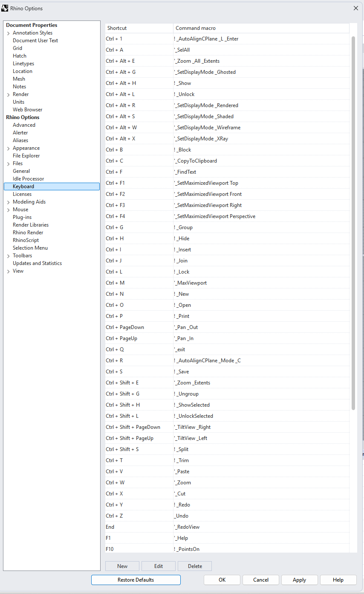Select Aliases in the options sidebar
The height and width of the screenshot is (594, 364).
pyautogui.click(x=20, y=140)
